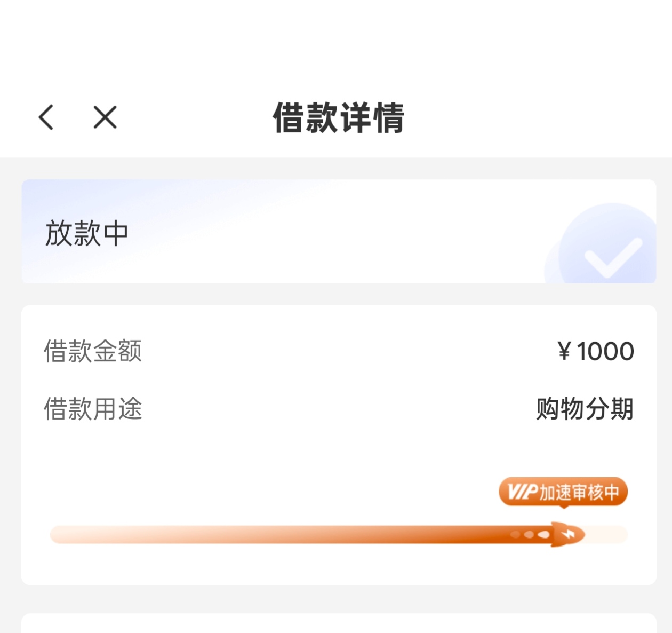Tap the 借款详情 page title
This screenshot has width=672, height=633.
click(x=338, y=117)
